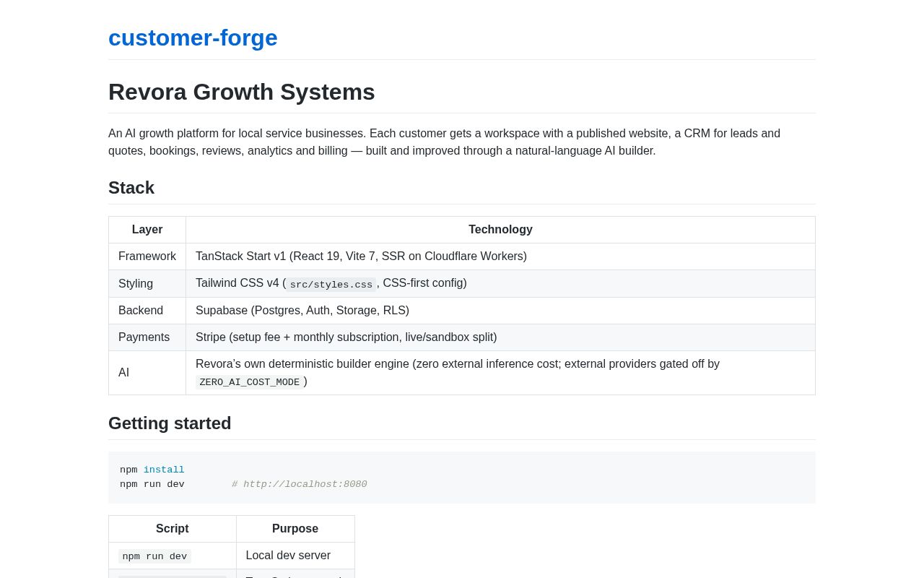Viewport: 924px width, 578px height.
Task: Click the Framework table cell
Action: (x=147, y=256)
